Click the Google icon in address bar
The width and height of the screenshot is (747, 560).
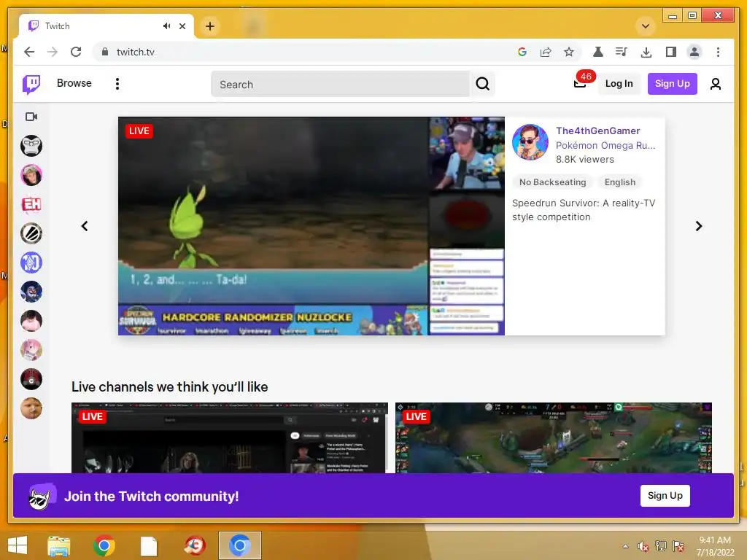click(522, 52)
